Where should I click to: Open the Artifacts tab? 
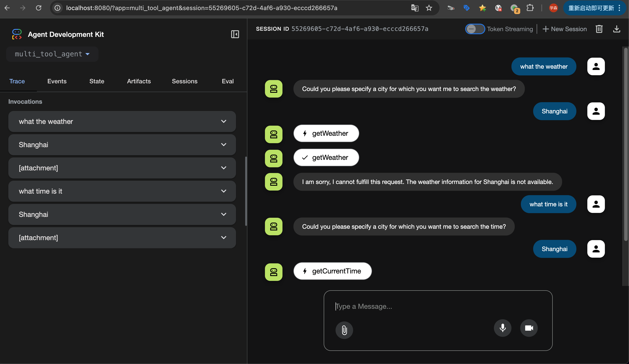click(139, 81)
